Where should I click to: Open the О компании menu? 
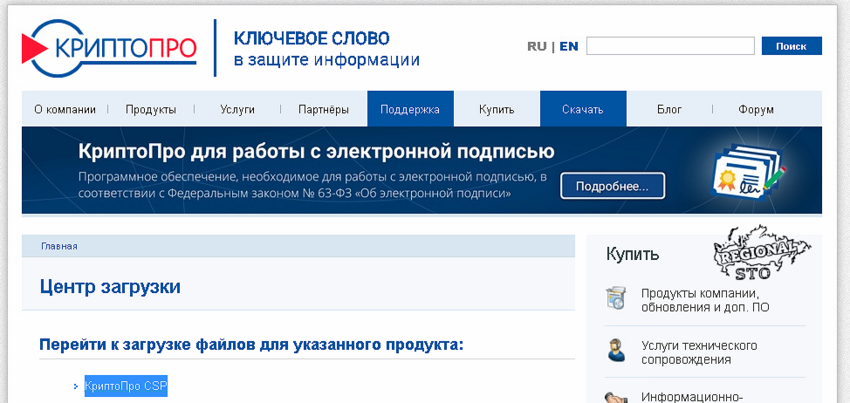pyautogui.click(x=65, y=110)
